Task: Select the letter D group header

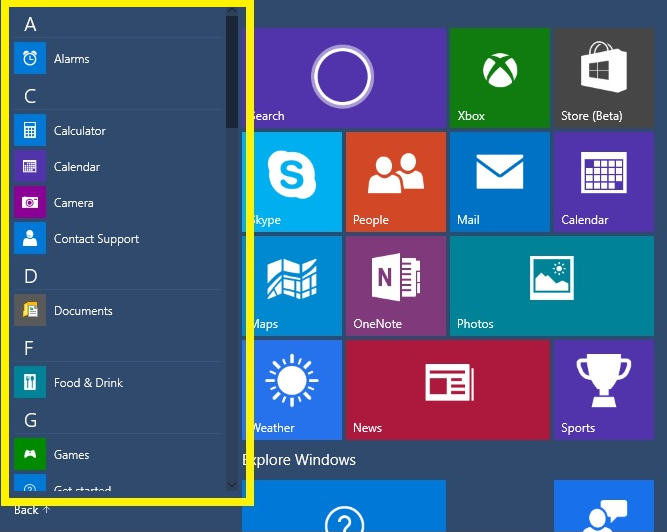Action: tap(30, 276)
